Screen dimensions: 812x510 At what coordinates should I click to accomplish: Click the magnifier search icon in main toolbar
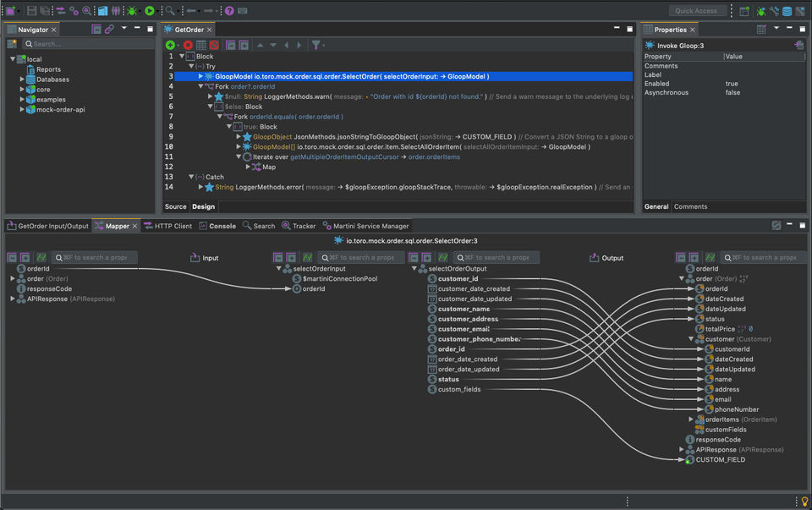(170, 11)
